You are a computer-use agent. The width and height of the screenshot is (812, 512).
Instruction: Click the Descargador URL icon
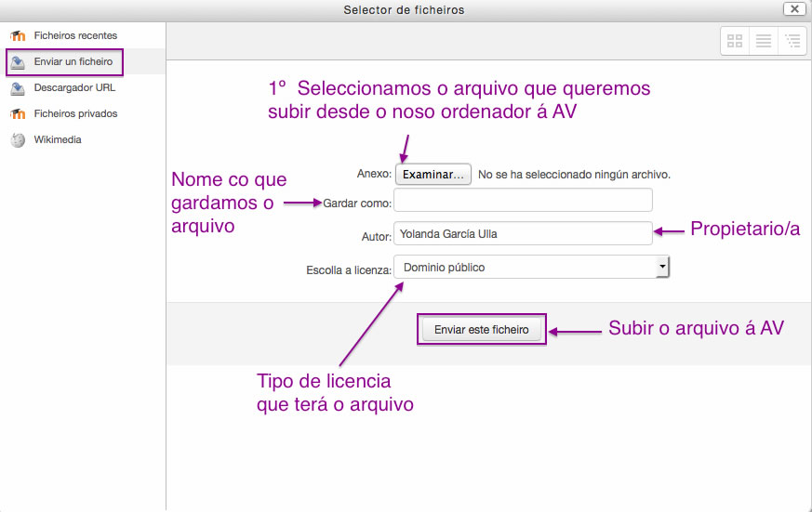click(18, 88)
